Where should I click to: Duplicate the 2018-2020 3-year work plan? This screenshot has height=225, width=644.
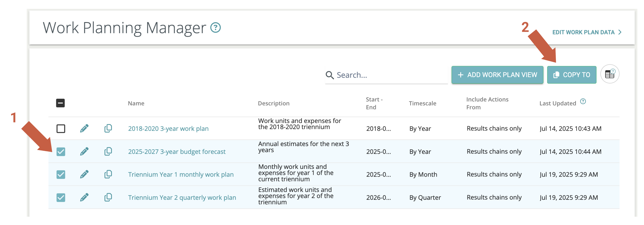pos(108,128)
